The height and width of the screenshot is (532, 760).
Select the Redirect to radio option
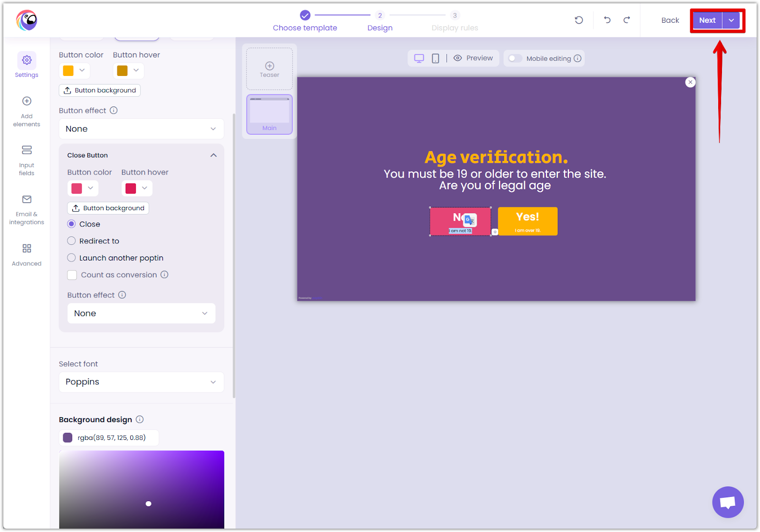tap(72, 241)
